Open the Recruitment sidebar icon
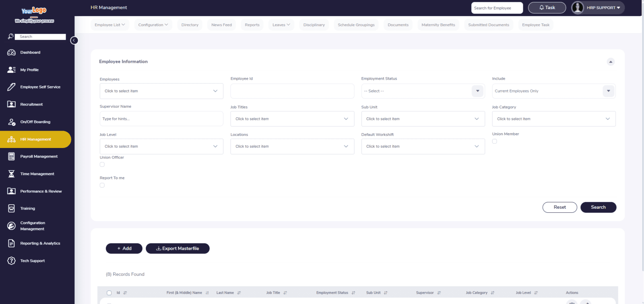 pyautogui.click(x=11, y=104)
